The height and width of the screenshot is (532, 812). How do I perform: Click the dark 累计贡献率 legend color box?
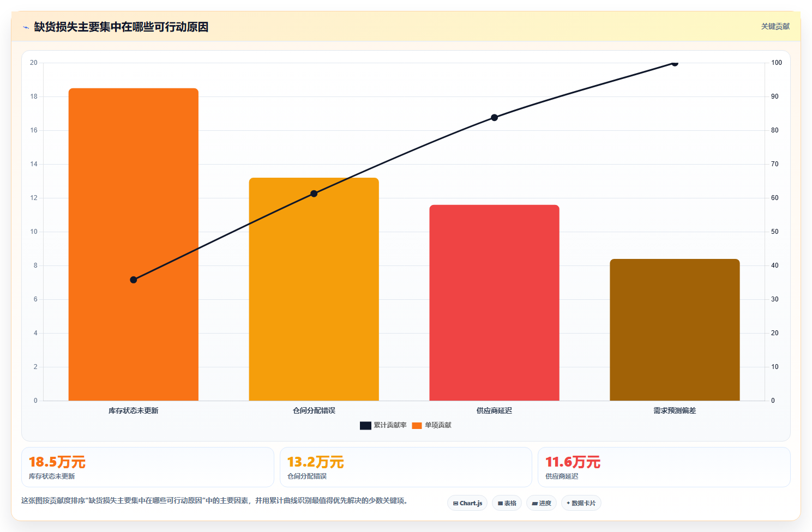click(365, 426)
